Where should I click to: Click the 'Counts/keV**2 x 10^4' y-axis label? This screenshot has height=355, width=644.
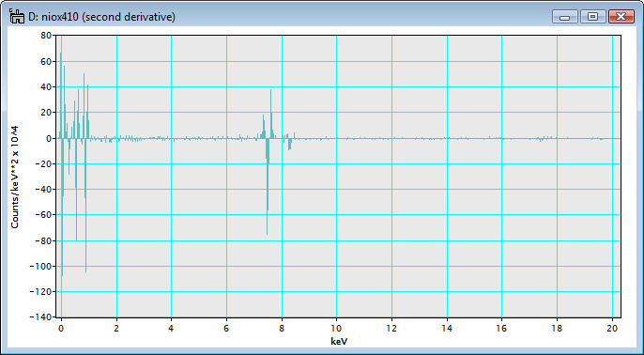click(x=15, y=177)
